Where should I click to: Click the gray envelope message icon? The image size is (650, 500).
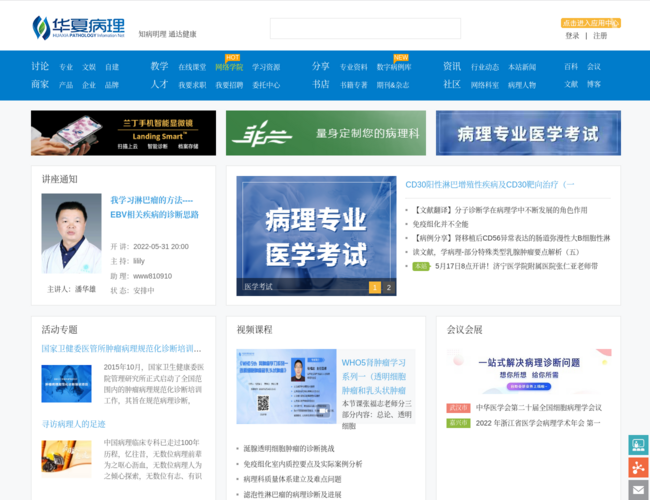point(638,489)
